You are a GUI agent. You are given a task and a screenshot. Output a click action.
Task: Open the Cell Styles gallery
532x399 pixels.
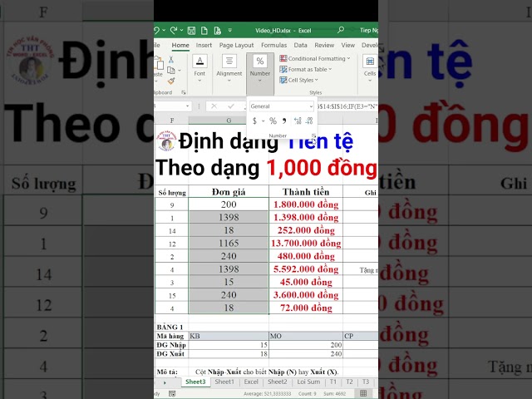[x=298, y=80]
